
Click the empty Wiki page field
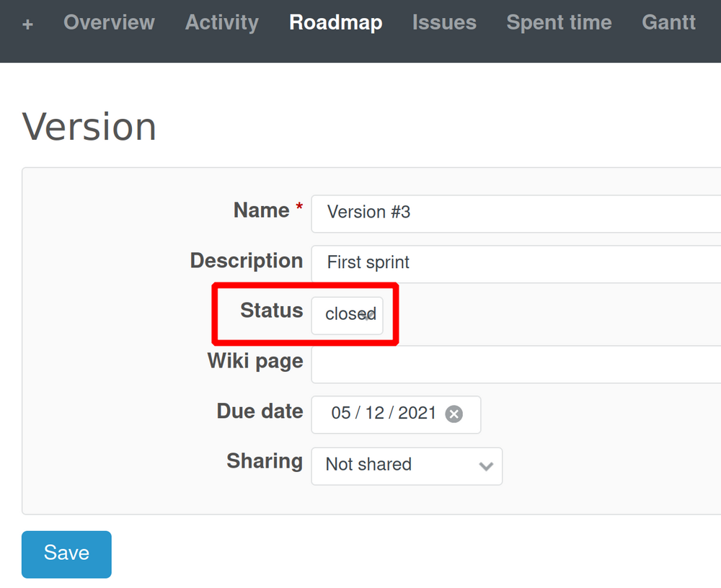[505, 365]
